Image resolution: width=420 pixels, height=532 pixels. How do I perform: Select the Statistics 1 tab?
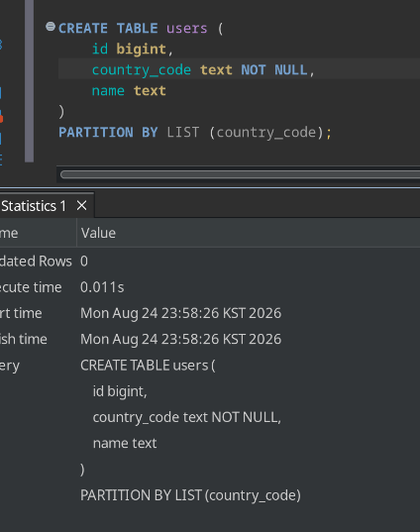coord(34,206)
